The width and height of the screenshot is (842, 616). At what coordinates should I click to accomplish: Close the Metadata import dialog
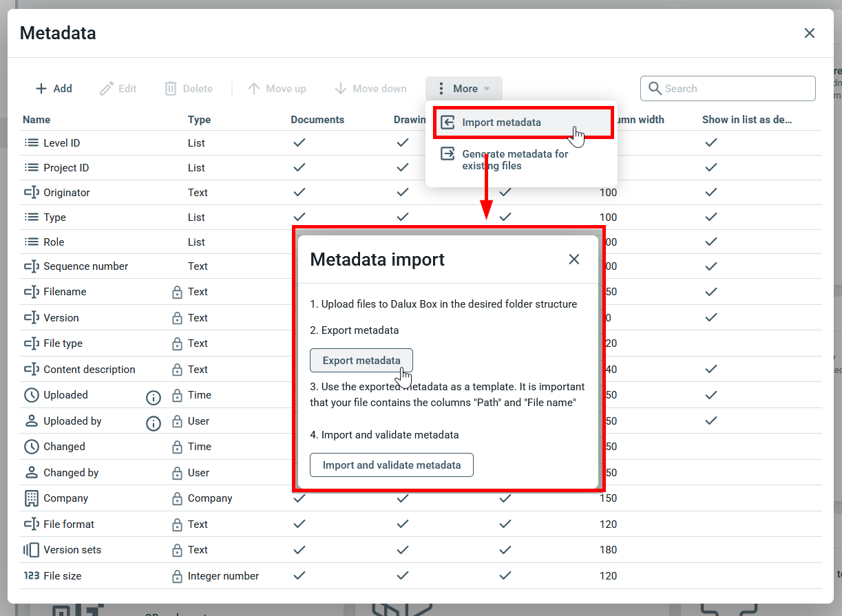coord(574,259)
